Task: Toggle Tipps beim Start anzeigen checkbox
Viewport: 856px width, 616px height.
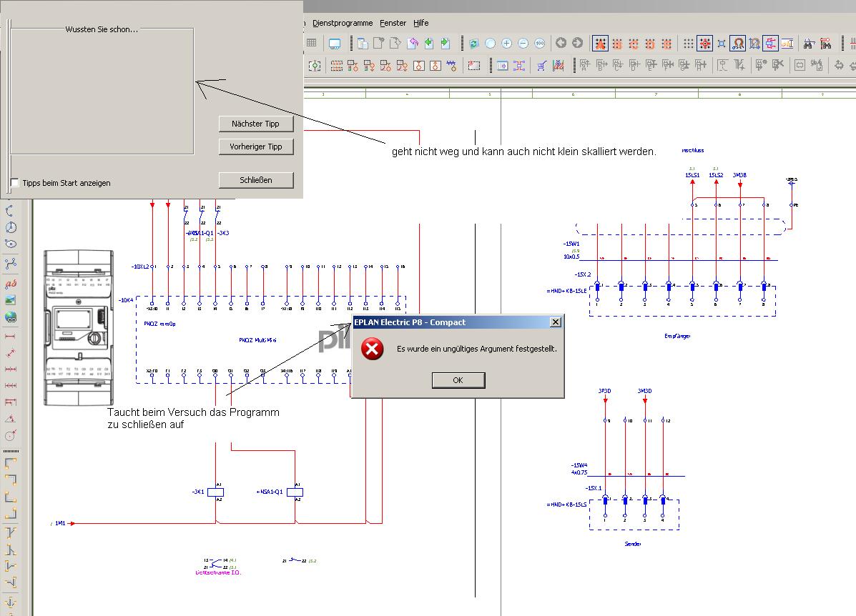Action: 15,182
